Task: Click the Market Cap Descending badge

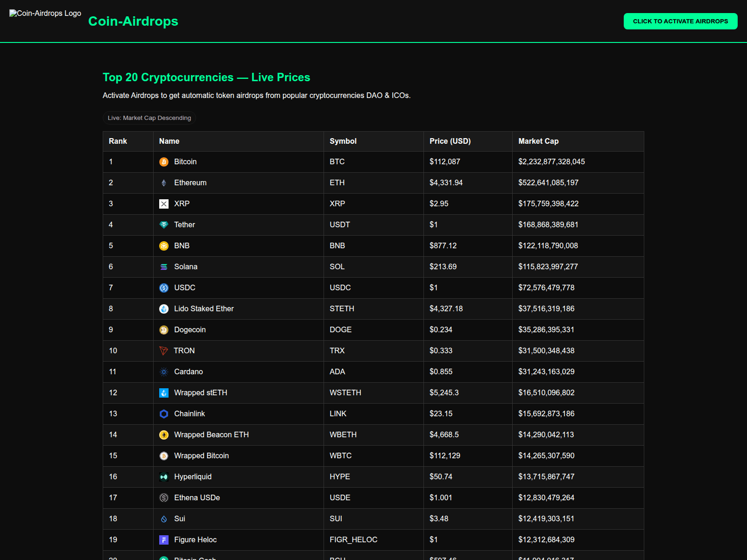Action: pos(149,118)
